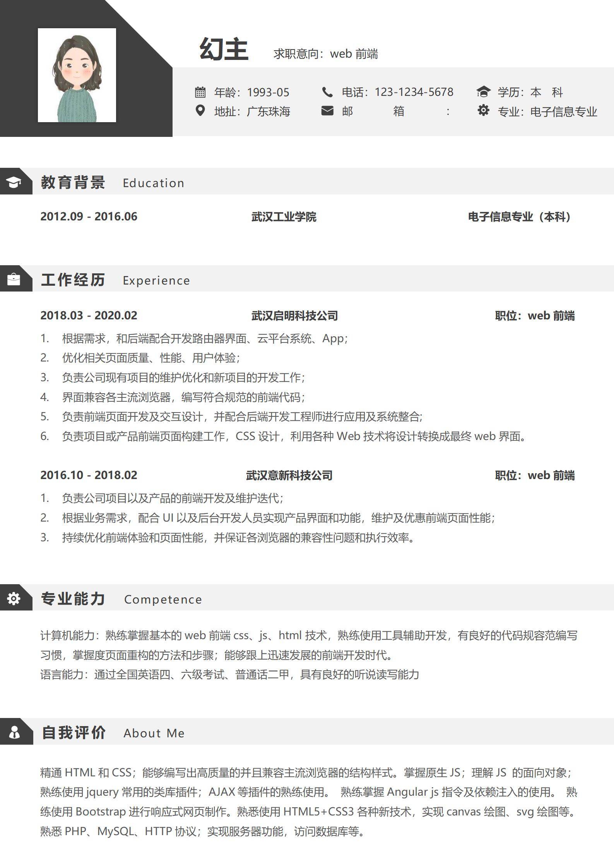The width and height of the screenshot is (614, 868).
Task: Click the 武汉意新科技公司 company name
Action: 289,475
